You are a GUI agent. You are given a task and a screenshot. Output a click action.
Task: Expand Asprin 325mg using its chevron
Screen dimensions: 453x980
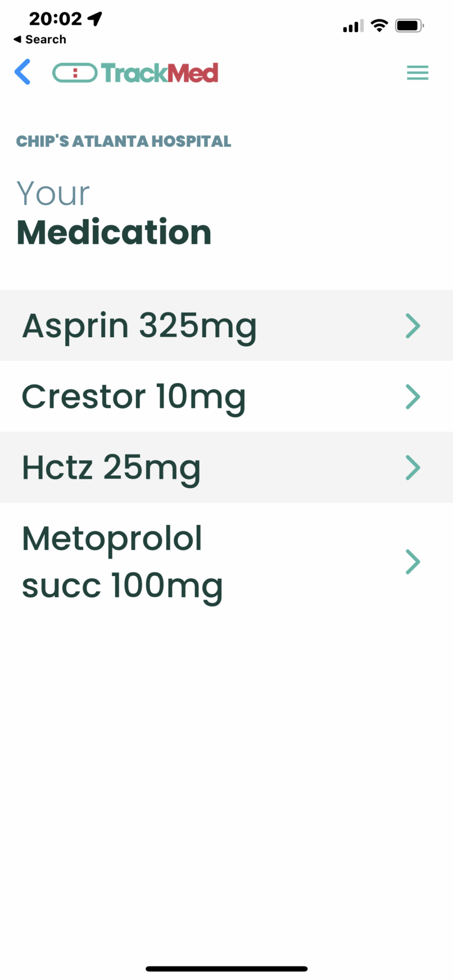tap(413, 326)
